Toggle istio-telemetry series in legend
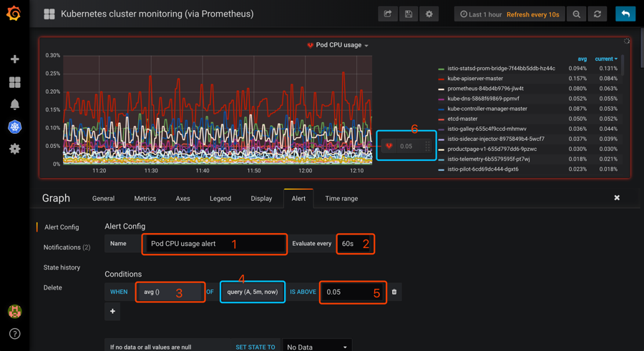This screenshot has width=644, height=351. 488,159
